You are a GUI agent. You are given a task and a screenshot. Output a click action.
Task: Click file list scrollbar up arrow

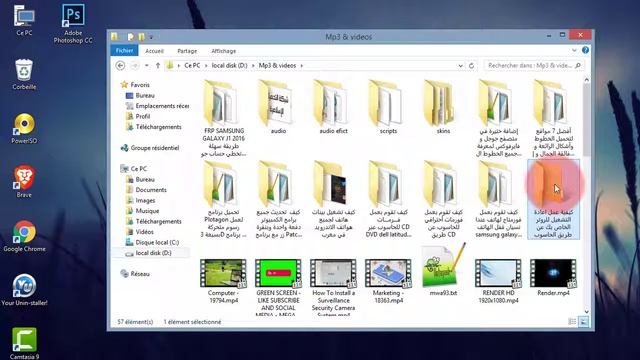[587, 80]
